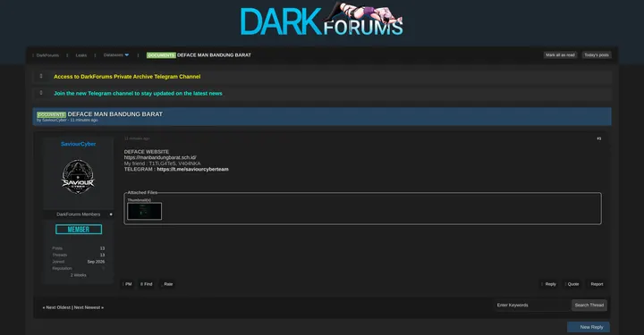The height and width of the screenshot is (335, 644).
Task: Click SaviourCyber author link in thread header
Action: 55,120
